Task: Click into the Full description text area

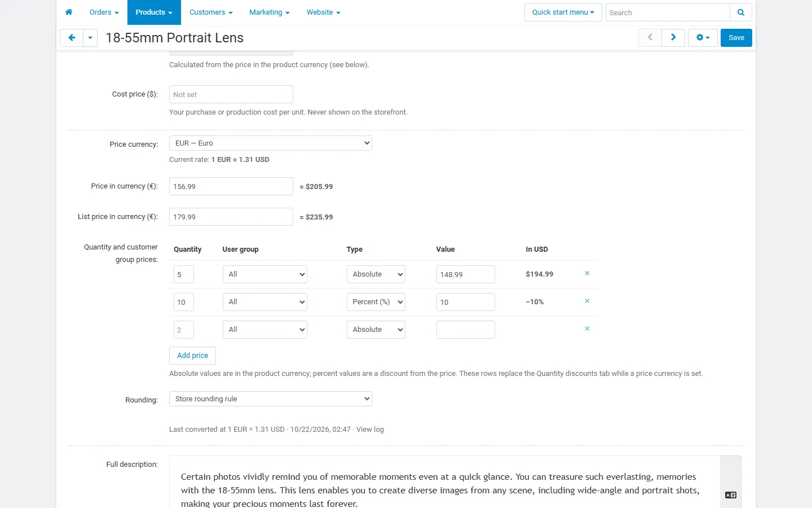Action: (444, 483)
